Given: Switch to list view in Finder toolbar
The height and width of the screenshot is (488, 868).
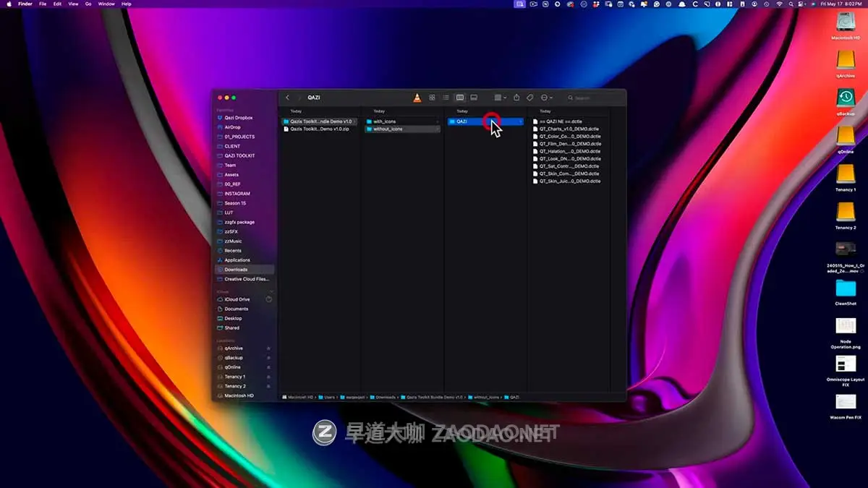Looking at the screenshot, I should coord(444,97).
